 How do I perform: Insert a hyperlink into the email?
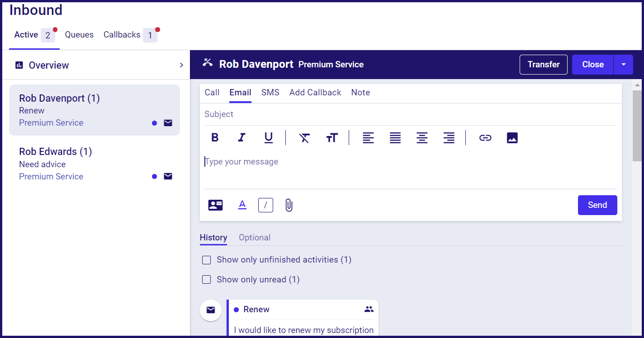tap(485, 138)
